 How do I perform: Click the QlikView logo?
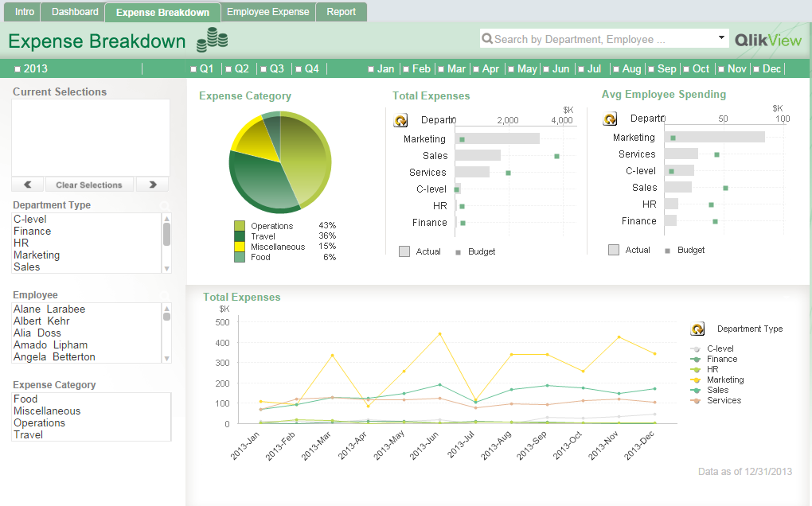click(767, 38)
